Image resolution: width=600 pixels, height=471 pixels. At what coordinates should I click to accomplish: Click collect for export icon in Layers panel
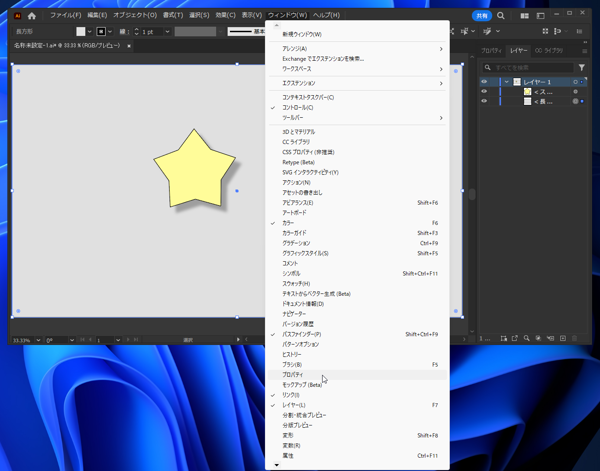(x=504, y=338)
